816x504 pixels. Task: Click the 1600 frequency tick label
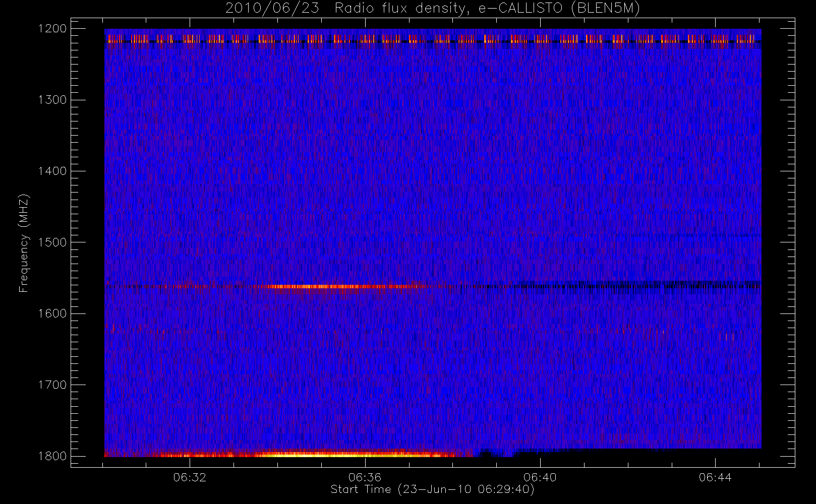point(52,313)
